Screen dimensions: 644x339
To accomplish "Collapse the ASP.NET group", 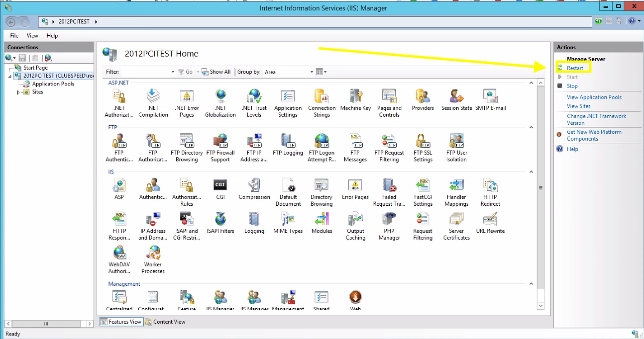I will (x=531, y=83).
